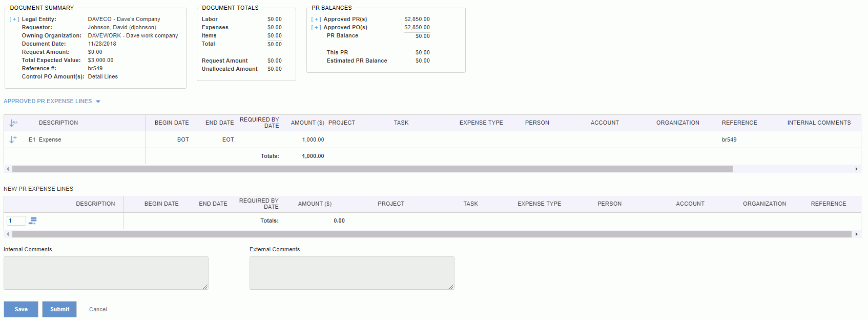Click the Submit button
Screen dimensions: 868x320
coord(59,309)
